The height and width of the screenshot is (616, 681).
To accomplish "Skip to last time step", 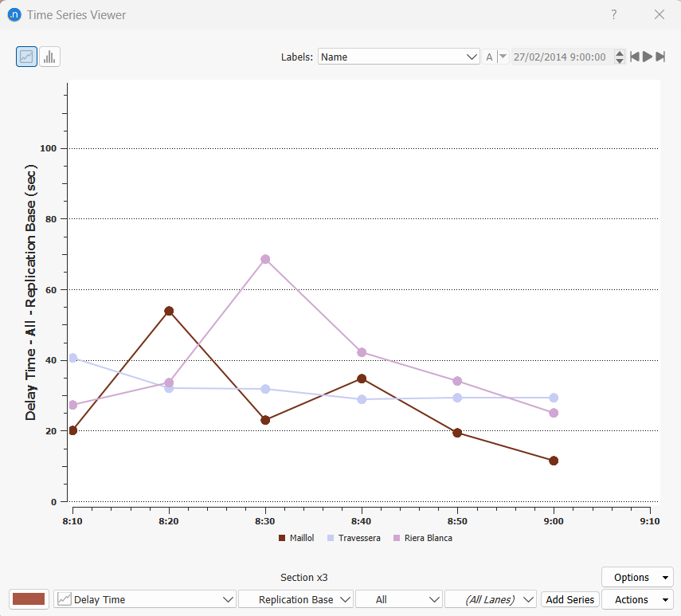I will tap(660, 57).
